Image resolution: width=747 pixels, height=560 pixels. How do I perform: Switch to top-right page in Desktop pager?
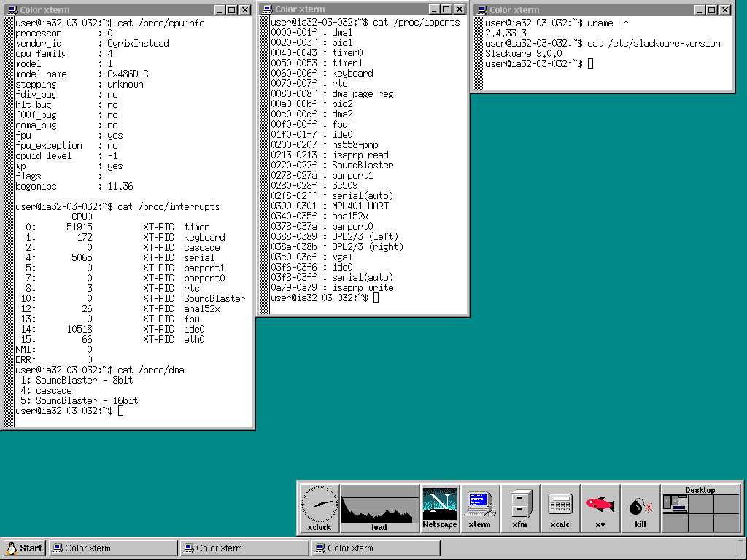[x=726, y=504]
